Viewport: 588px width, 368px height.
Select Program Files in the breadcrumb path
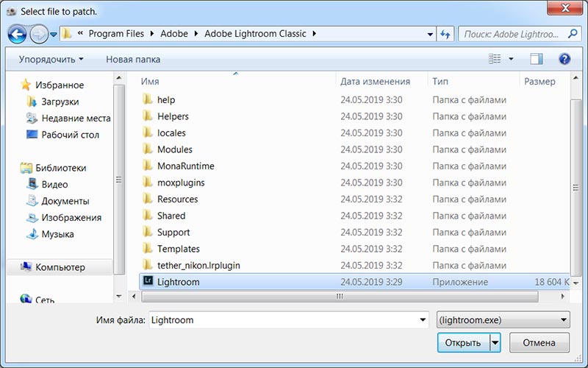click(116, 34)
